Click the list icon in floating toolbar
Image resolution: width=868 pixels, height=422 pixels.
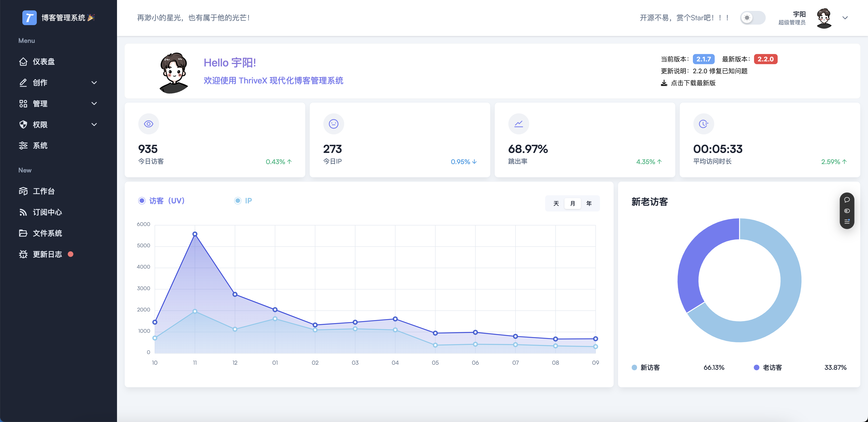coord(847,222)
